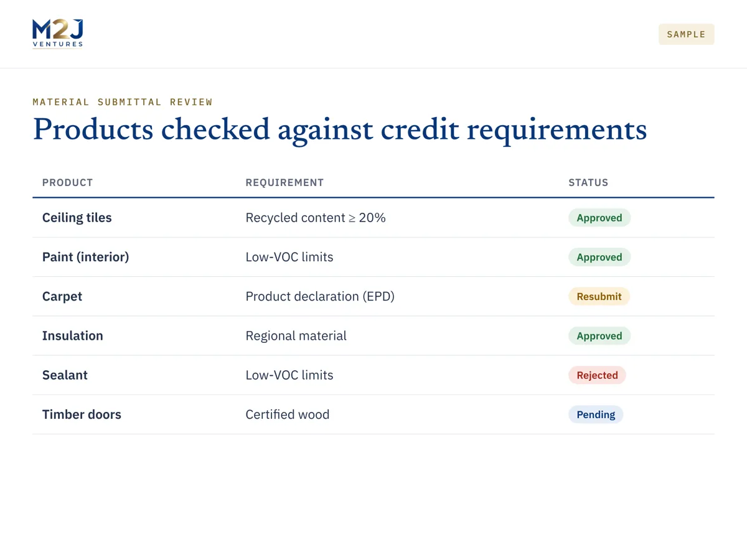The height and width of the screenshot is (560, 747).
Task: Click the Resubmit status badge
Action: tap(599, 296)
